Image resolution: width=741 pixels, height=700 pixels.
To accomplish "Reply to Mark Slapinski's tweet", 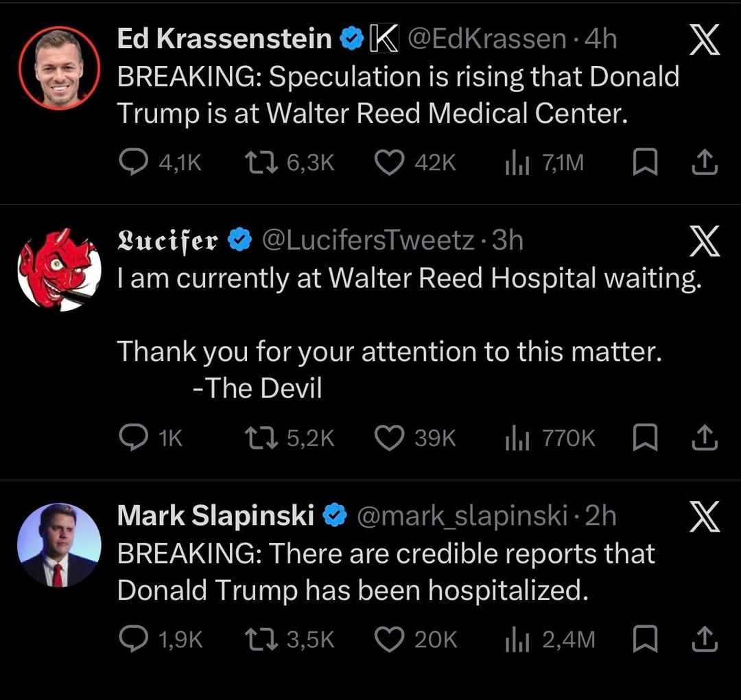I will point(130,640).
